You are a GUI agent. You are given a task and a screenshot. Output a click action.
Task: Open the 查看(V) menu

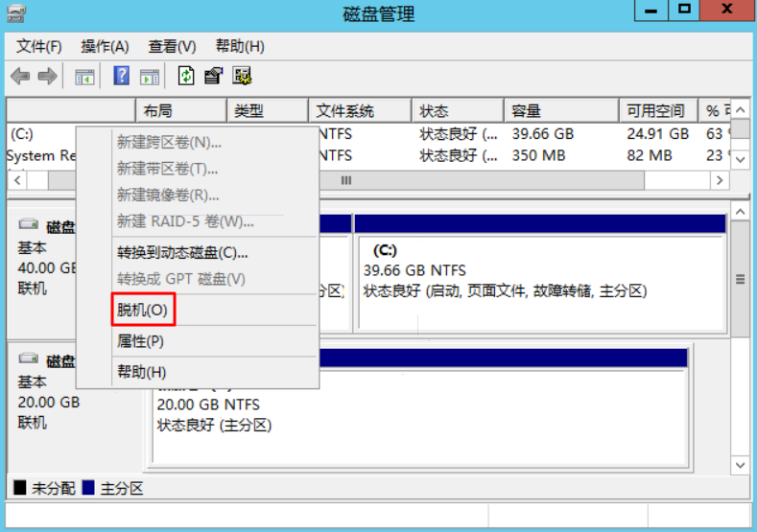point(172,47)
